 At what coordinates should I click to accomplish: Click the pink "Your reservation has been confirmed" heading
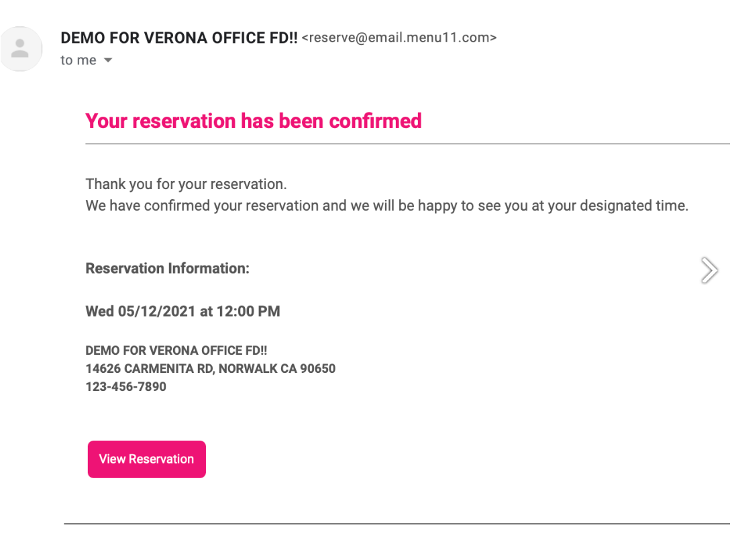coord(254,121)
